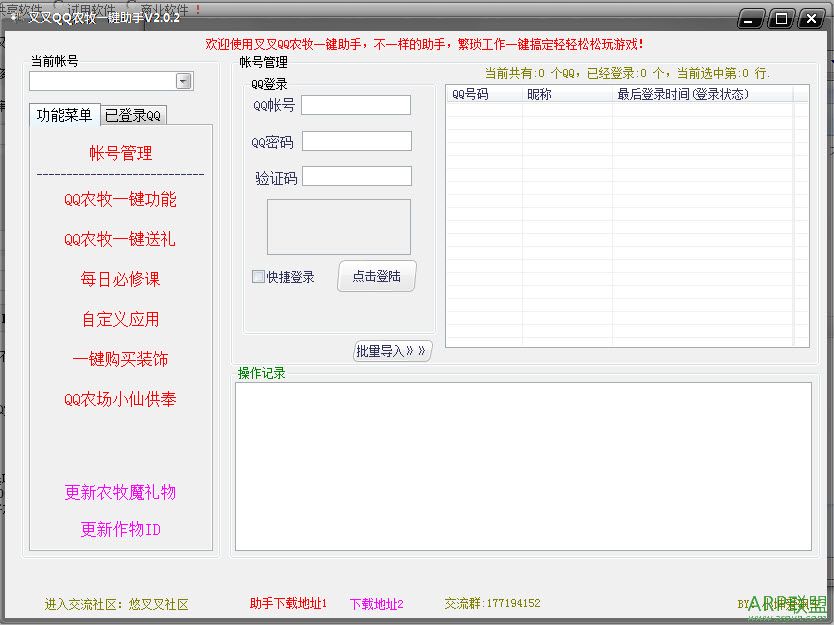Maximize the 叉叉QQ农牧一键助手 window
Viewport: 834px width, 625px height.
pos(781,19)
